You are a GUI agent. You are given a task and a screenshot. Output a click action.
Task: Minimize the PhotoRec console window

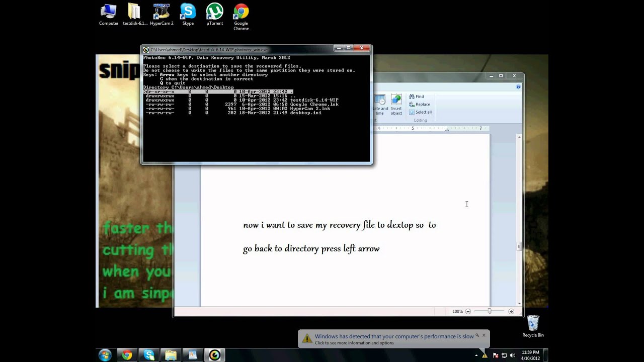coord(339,48)
